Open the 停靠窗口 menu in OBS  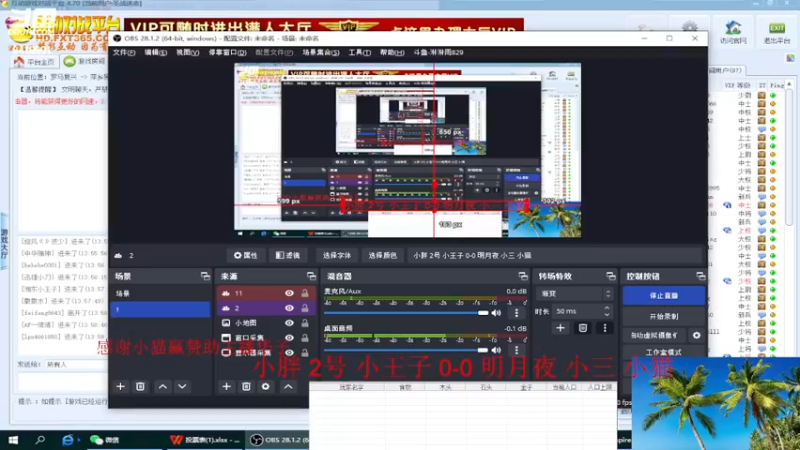point(227,53)
